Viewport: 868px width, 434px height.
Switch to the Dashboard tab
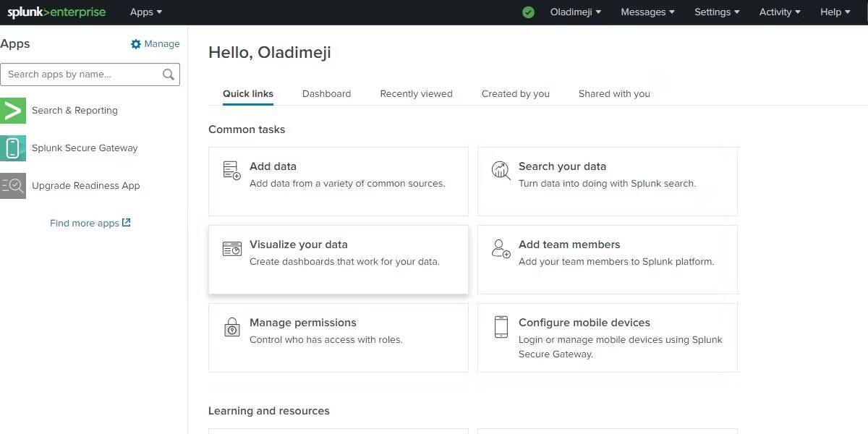click(x=326, y=94)
